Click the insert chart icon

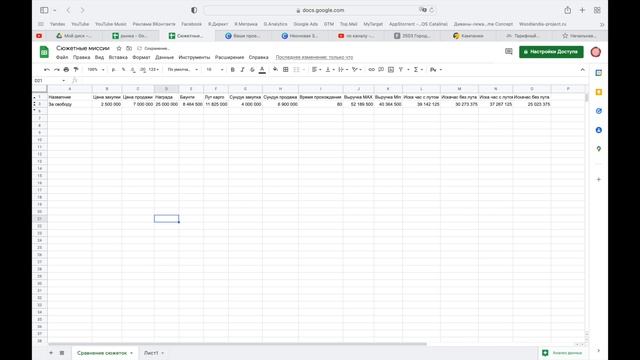coord(391,70)
